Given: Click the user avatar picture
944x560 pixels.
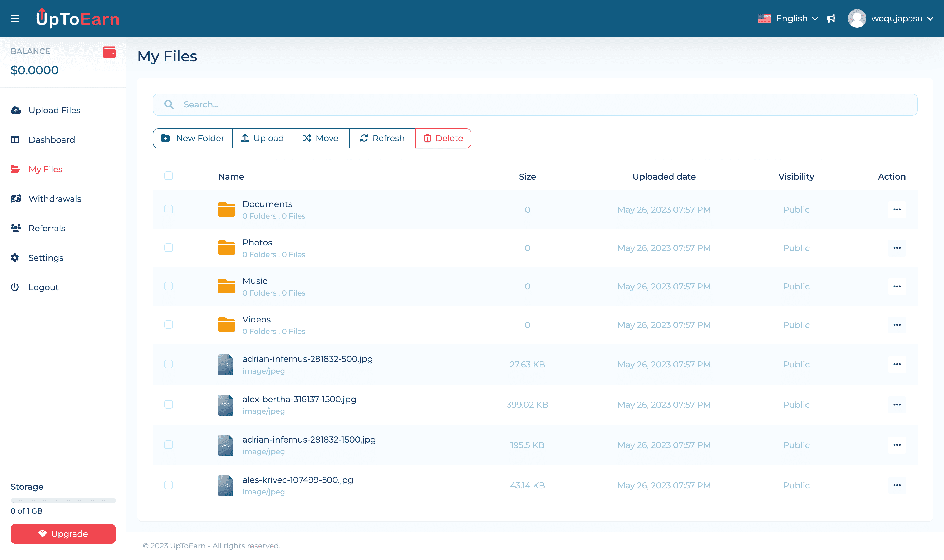Looking at the screenshot, I should 857,18.
